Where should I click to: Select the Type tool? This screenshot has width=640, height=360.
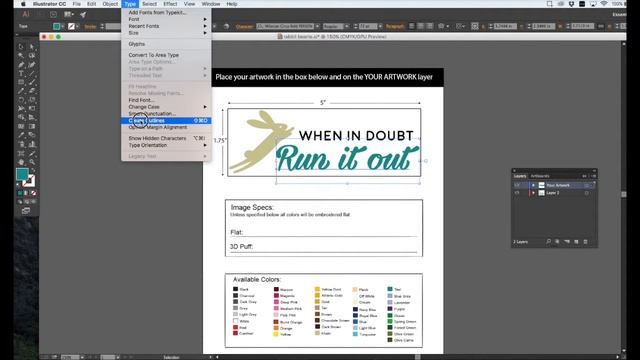point(21,73)
